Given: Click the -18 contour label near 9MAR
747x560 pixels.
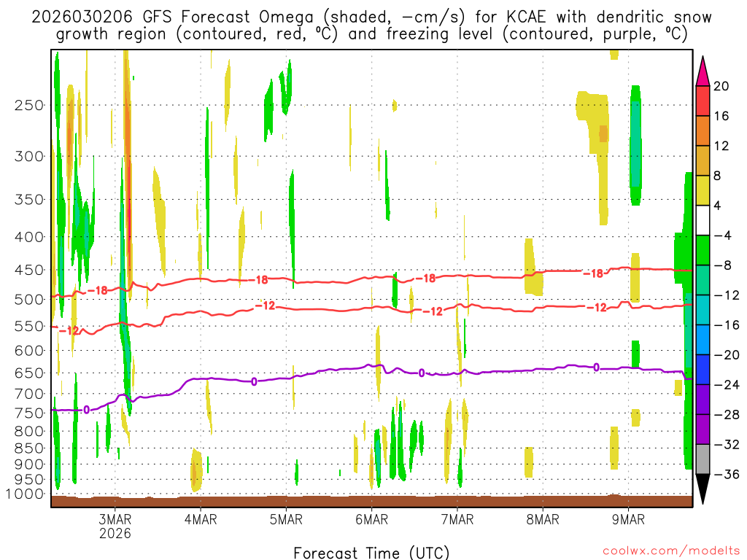Looking at the screenshot, I should pyautogui.click(x=594, y=273).
